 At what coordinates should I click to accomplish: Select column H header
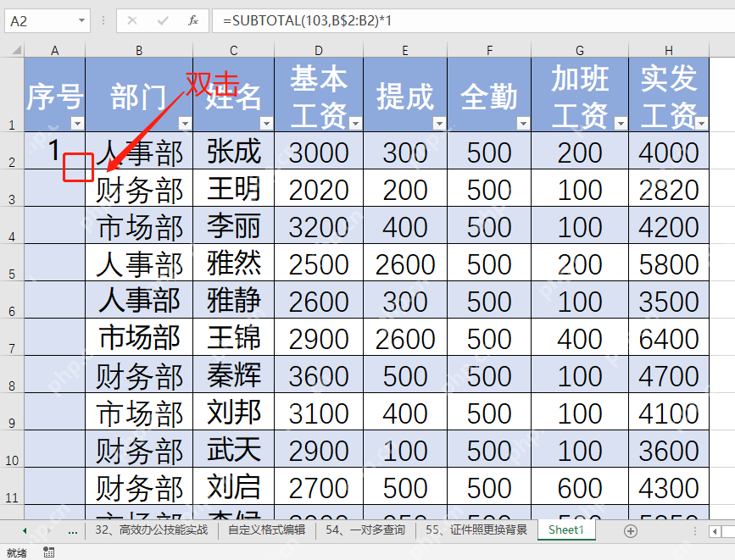pos(669,50)
